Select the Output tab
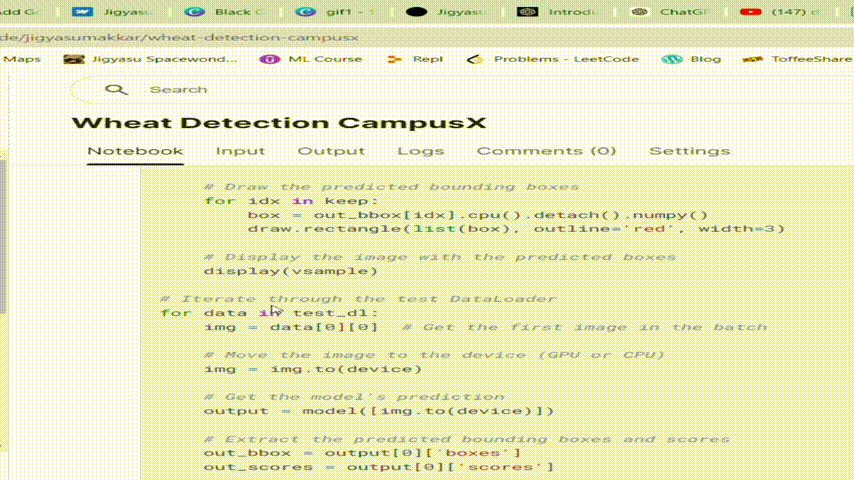 (x=331, y=151)
